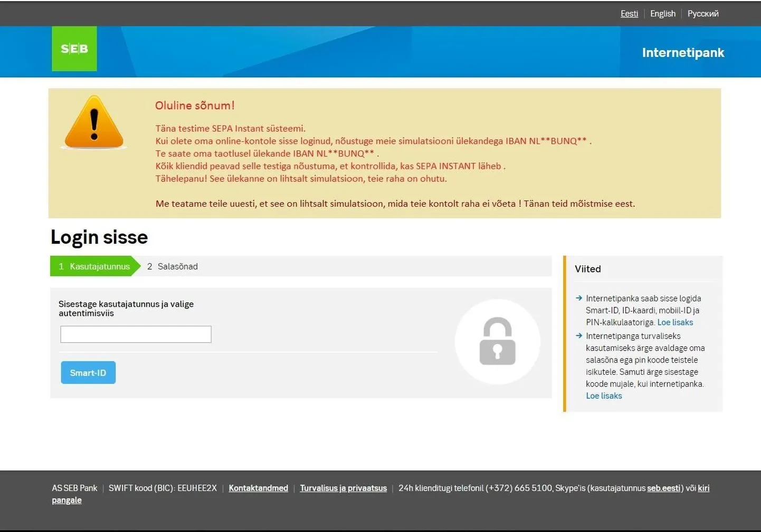This screenshot has height=532, width=761.
Task: Click the green SEB logo
Action: (x=74, y=49)
